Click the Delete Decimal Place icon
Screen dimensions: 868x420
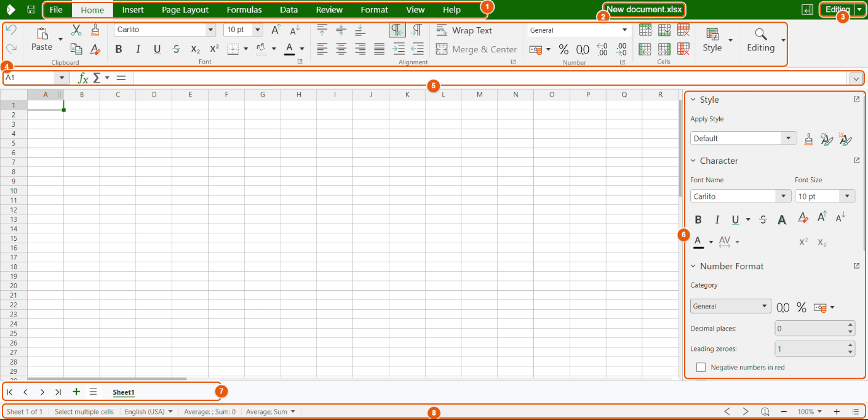click(621, 49)
